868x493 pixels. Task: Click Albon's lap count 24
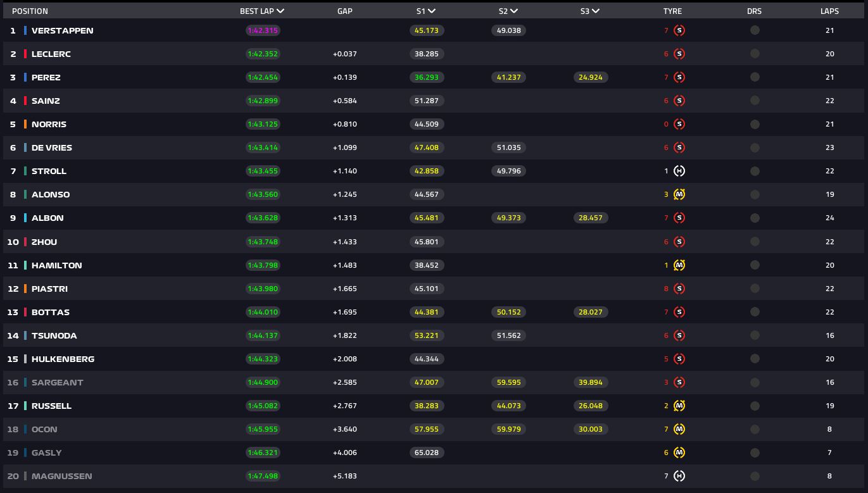829,218
